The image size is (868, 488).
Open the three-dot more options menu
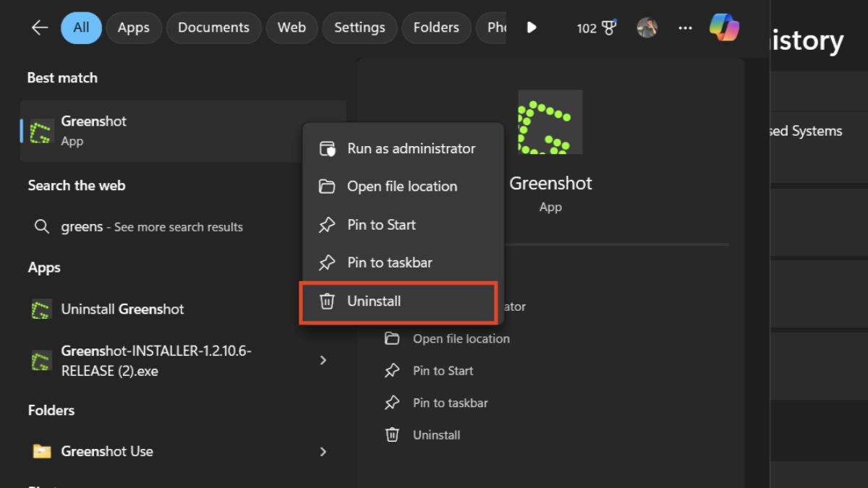coord(685,28)
